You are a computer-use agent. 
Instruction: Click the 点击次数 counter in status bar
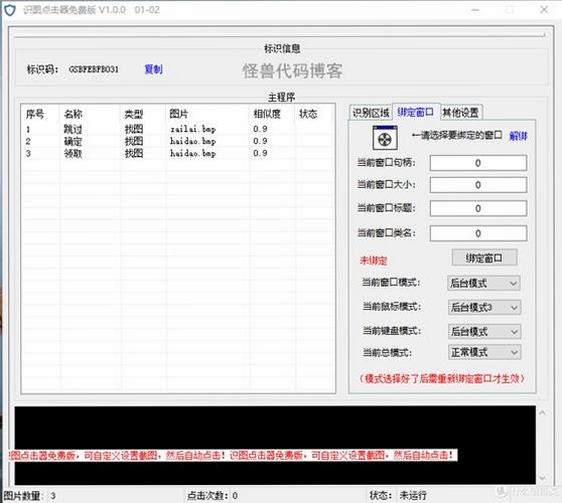click(x=212, y=496)
